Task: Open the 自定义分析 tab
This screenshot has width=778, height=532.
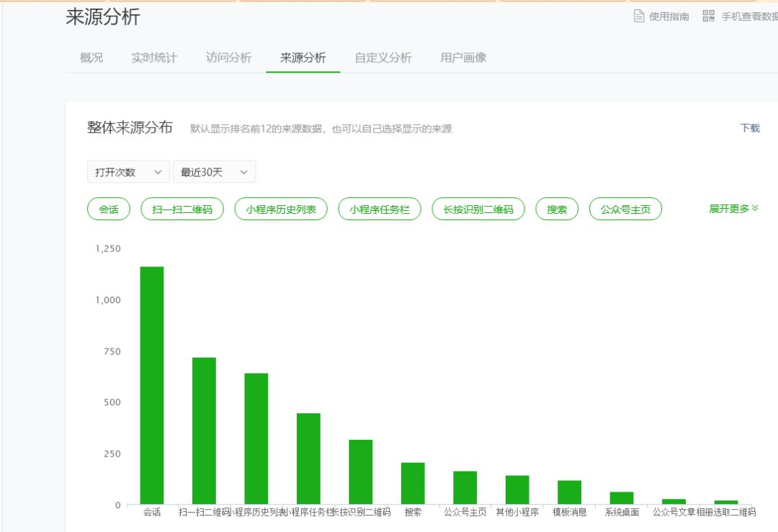Action: pyautogui.click(x=382, y=58)
